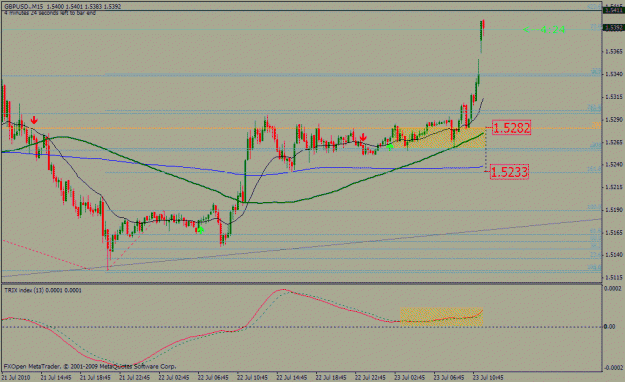This screenshot has height=382, width=625.
Task: Click the '4 minutes 24 seconds left to bar end' text
Action: [x=50, y=13]
